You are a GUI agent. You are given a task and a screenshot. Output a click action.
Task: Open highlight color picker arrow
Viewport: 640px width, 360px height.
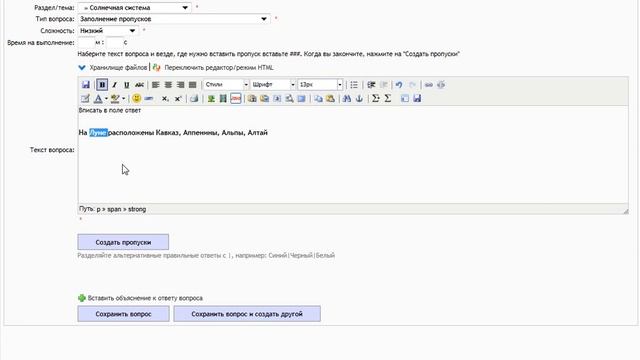click(x=123, y=98)
